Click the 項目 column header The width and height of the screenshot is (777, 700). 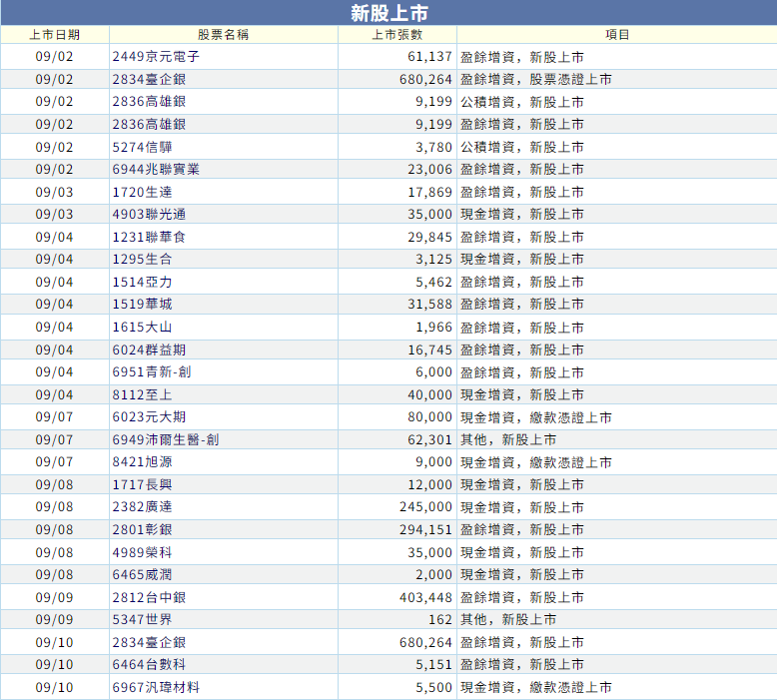[617, 35]
